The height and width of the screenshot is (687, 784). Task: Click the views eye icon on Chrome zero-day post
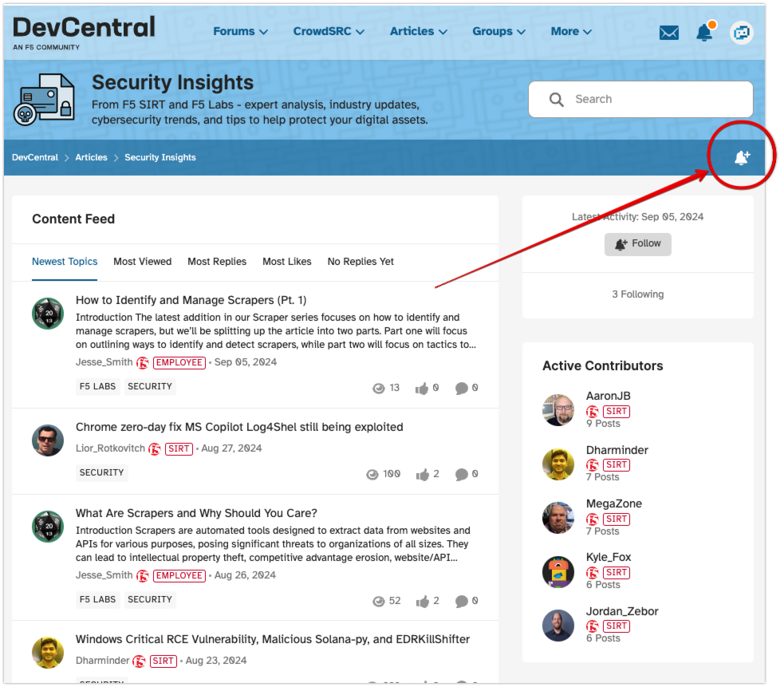(x=372, y=474)
